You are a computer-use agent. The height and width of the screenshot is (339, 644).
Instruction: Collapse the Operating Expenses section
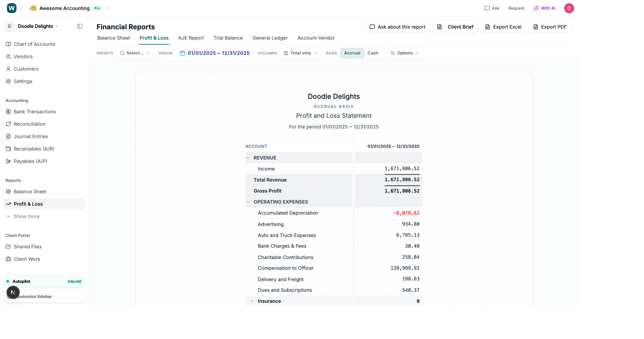coord(248,202)
